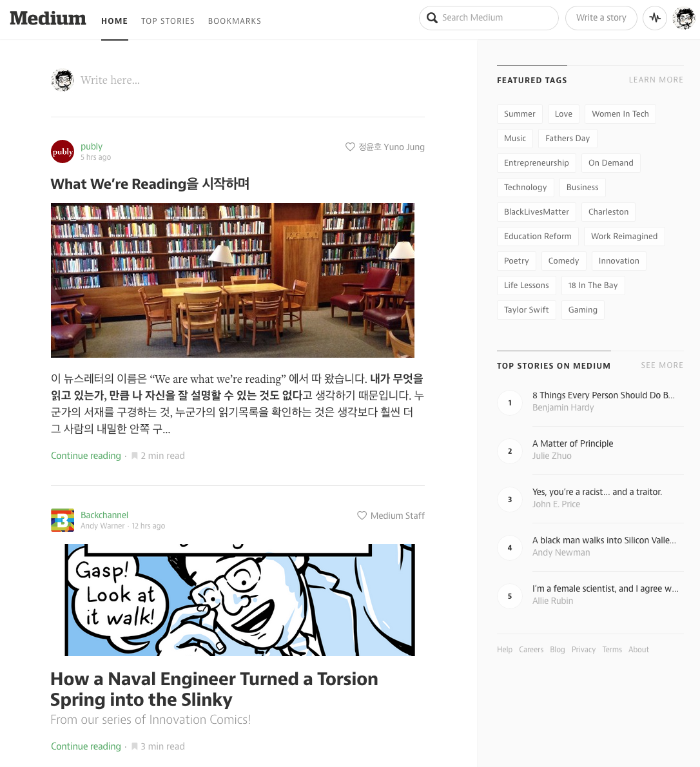Image resolution: width=700 pixels, height=767 pixels.
Task: Bookmark the 2 min read story
Action: [135, 456]
